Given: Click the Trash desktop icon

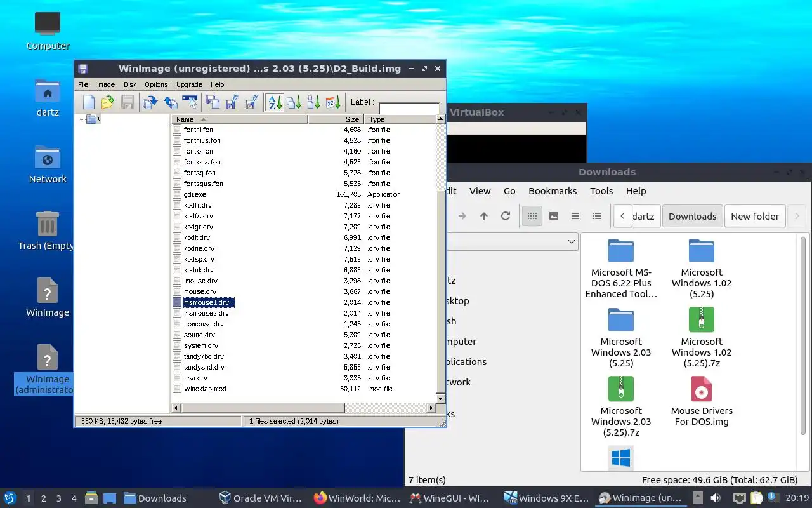Looking at the screenshot, I should point(47,231).
